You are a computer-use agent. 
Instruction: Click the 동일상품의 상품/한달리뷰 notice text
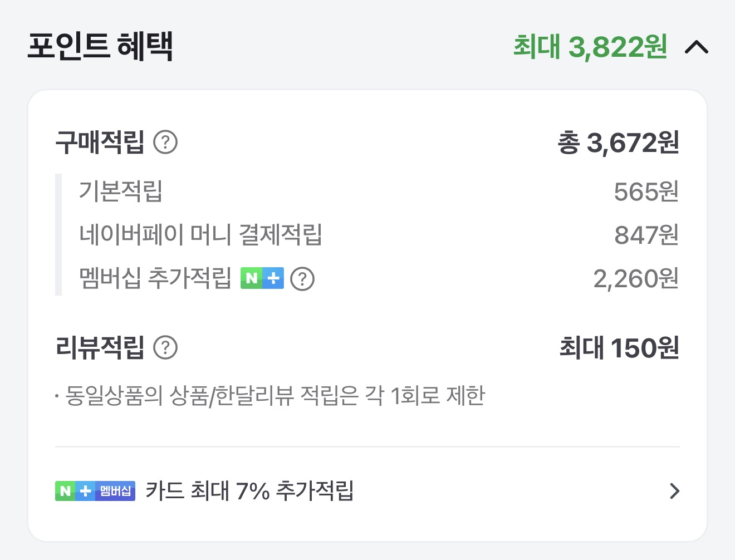275,396
